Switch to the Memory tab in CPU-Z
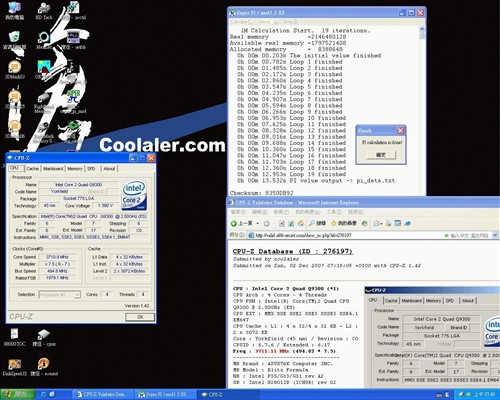This screenshot has height=400, width=500. (x=75, y=169)
